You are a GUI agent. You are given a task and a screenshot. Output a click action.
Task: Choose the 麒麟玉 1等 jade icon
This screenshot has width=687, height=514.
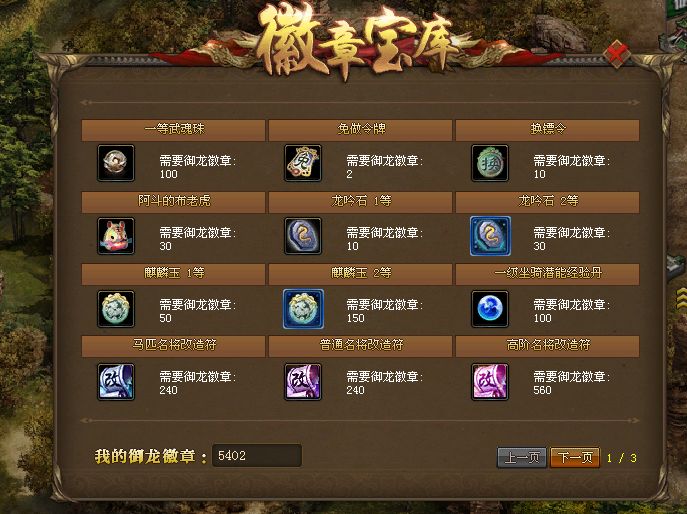click(x=116, y=308)
